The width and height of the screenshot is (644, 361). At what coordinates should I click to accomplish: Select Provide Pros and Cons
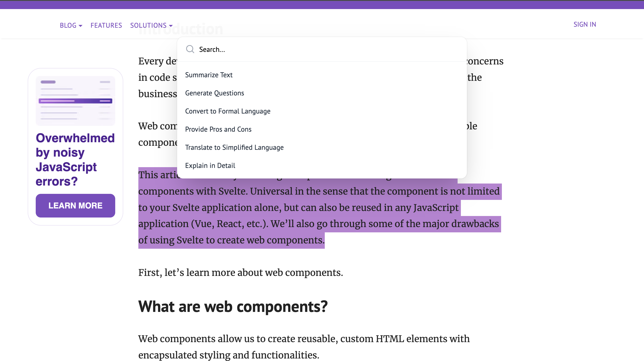[x=218, y=129]
